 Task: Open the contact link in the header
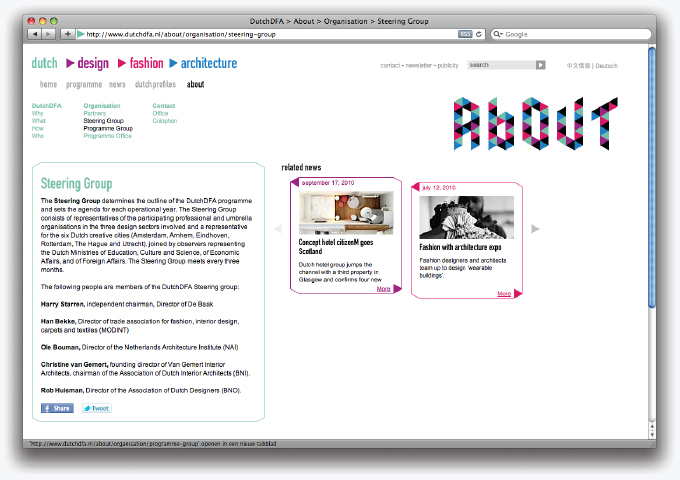(390, 65)
